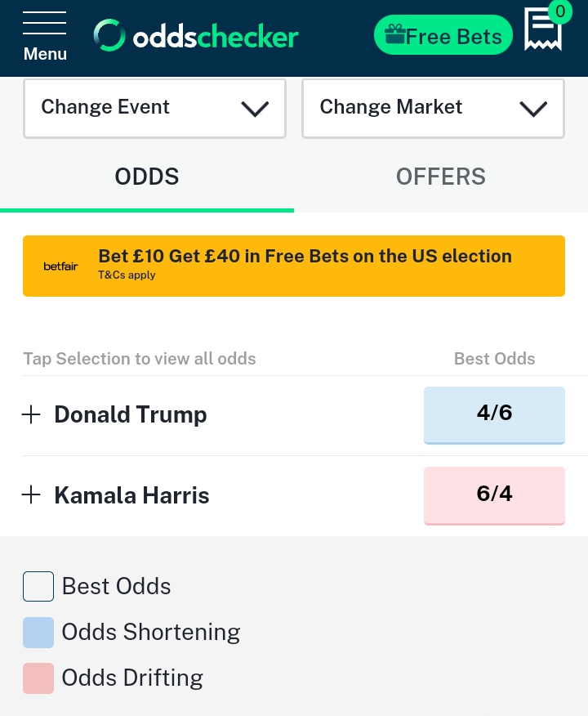Click the Best Odds legend box
This screenshot has width=588, height=716.
pos(38,586)
